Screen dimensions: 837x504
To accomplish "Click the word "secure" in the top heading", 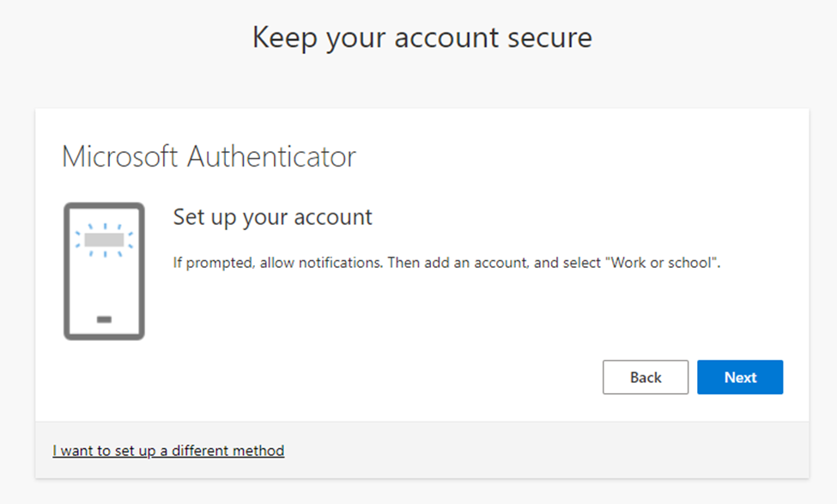I will click(x=550, y=39).
